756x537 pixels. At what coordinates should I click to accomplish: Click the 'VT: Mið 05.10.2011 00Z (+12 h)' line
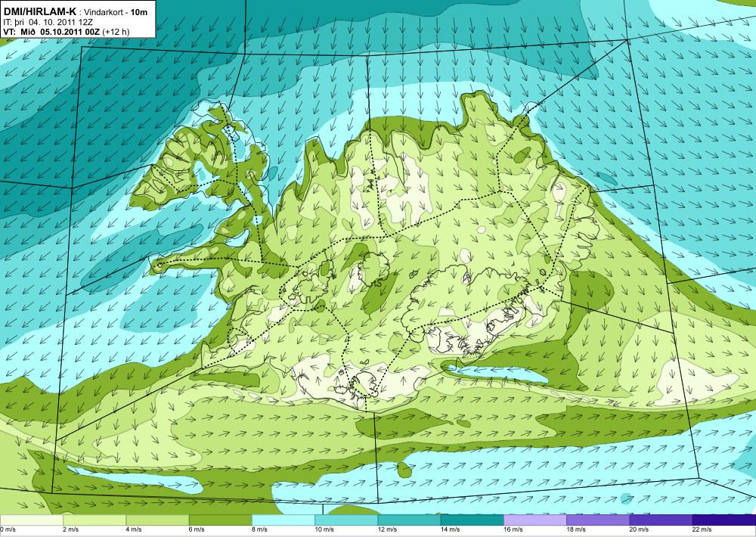67,32
